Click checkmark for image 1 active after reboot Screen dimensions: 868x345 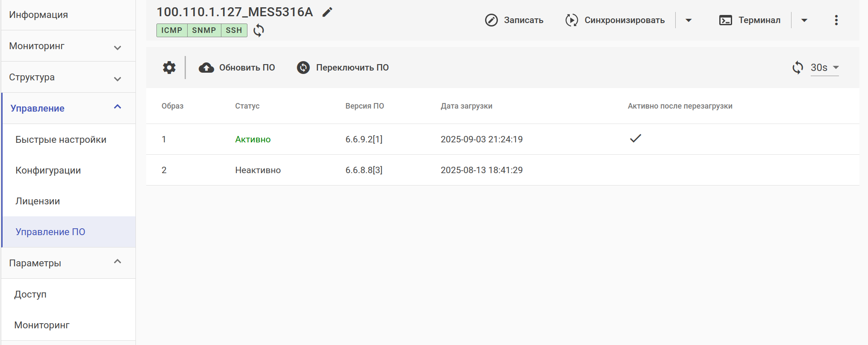[636, 139]
